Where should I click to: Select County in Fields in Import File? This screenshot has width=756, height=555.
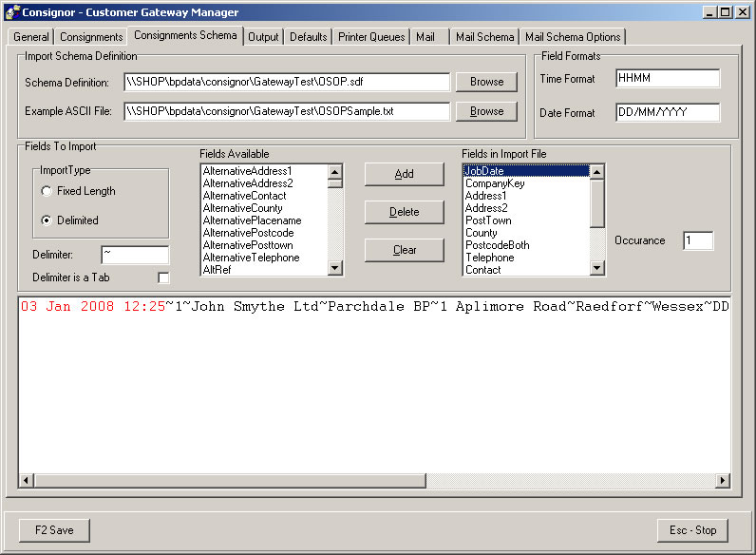pyautogui.click(x=526, y=233)
